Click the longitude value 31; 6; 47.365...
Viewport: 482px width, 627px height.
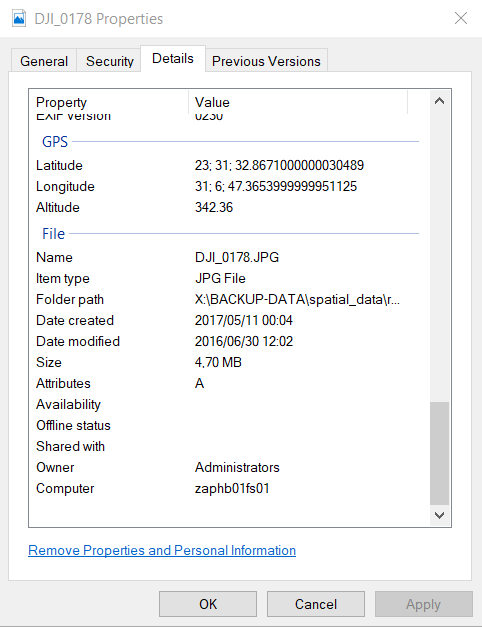tap(276, 186)
